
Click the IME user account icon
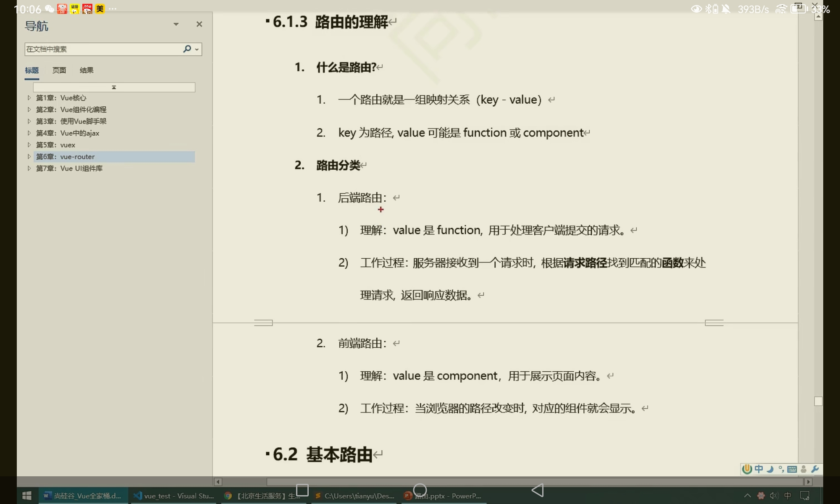click(803, 469)
